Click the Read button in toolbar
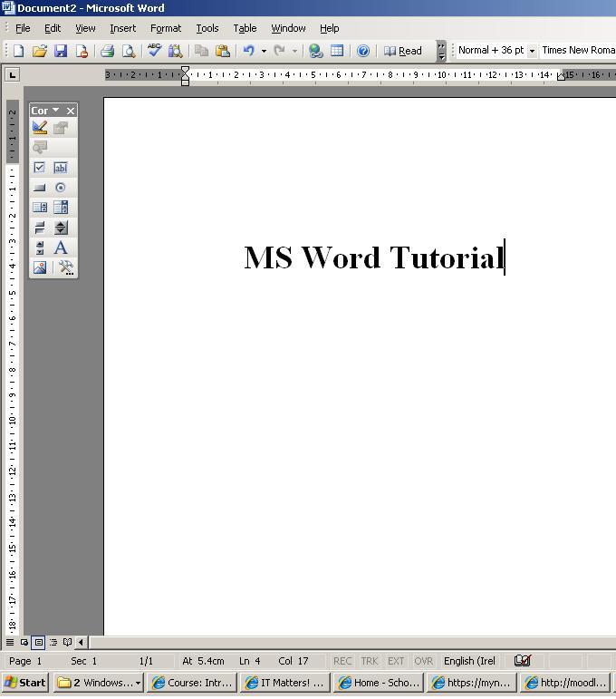This screenshot has width=616, height=699. [402, 51]
